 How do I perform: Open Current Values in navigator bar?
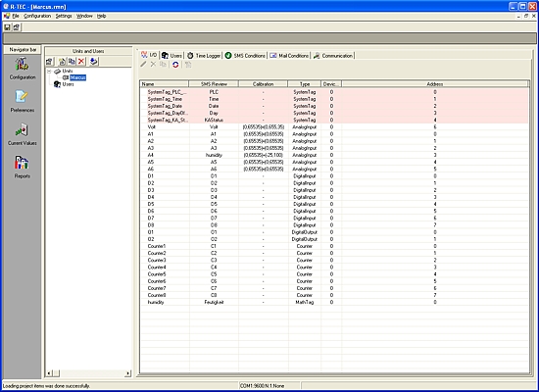(22, 134)
